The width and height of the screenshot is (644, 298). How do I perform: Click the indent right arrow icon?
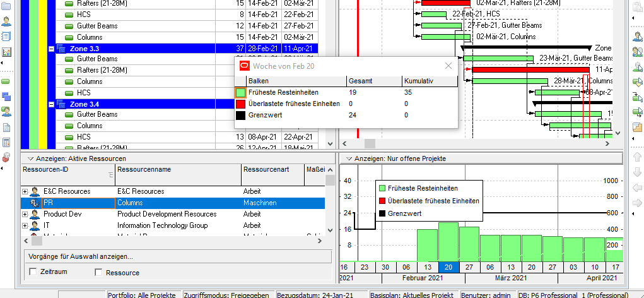click(638, 202)
